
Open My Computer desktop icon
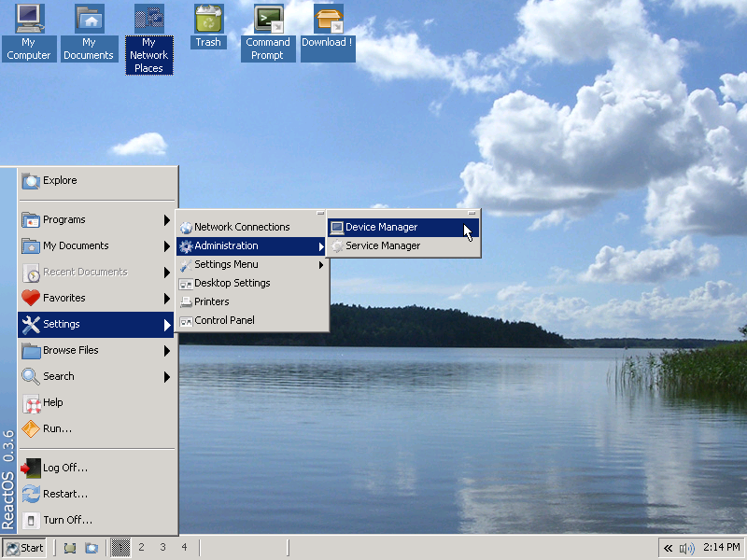click(29, 32)
